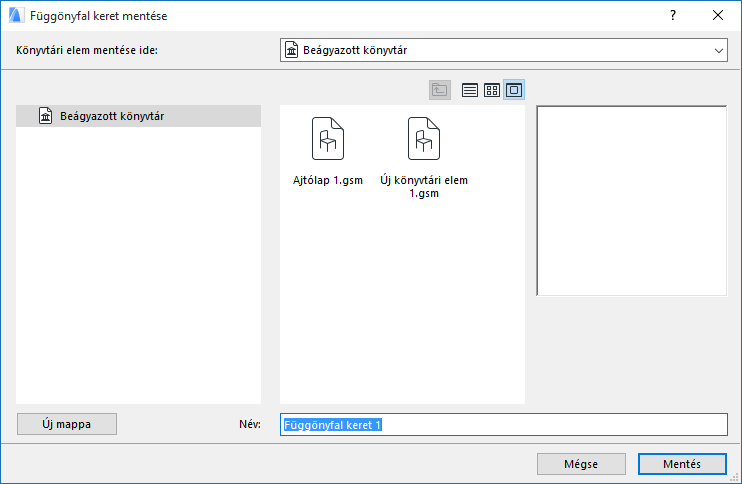Close the Függönyfal keret mentése dialog
The width and height of the screenshot is (742, 484).
click(x=718, y=15)
